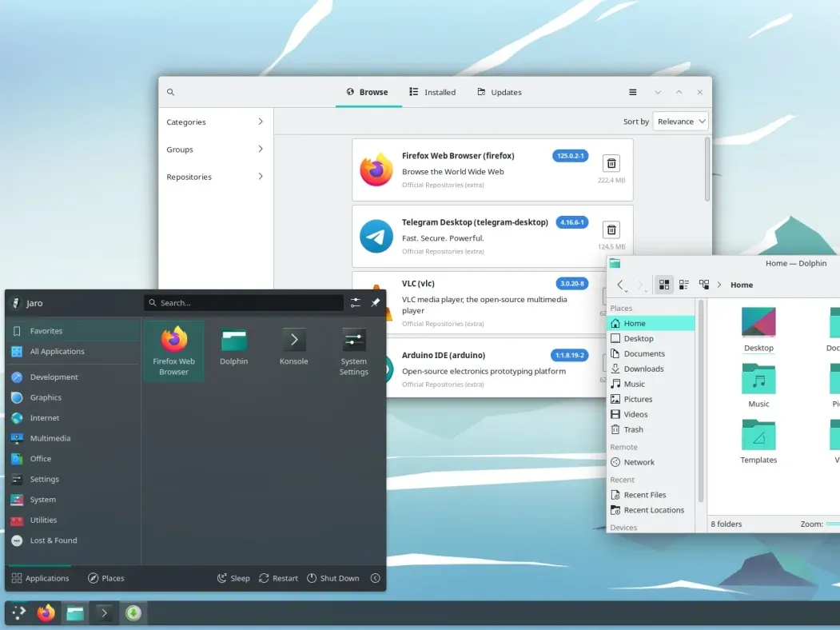Screen dimensions: 840x630
Task: Install the Firefox Web Browser package
Action: (x=611, y=163)
